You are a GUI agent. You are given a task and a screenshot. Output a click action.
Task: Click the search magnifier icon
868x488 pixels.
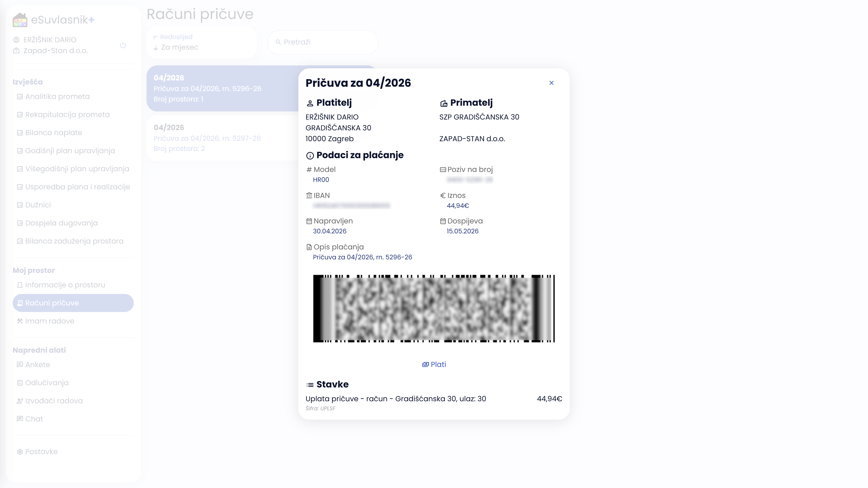pyautogui.click(x=278, y=42)
